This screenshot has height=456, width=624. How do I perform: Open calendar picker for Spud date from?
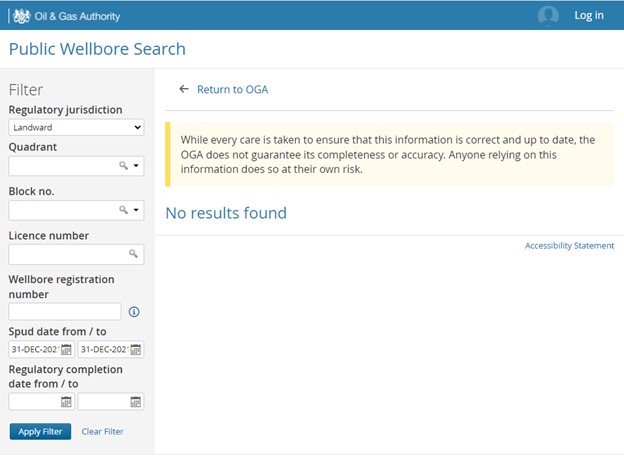click(66, 349)
